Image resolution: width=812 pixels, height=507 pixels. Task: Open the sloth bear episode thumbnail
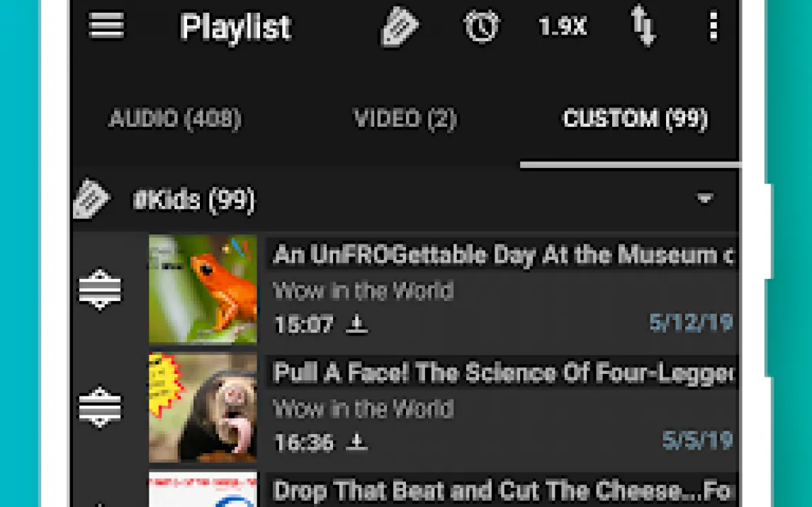pyautogui.click(x=203, y=407)
